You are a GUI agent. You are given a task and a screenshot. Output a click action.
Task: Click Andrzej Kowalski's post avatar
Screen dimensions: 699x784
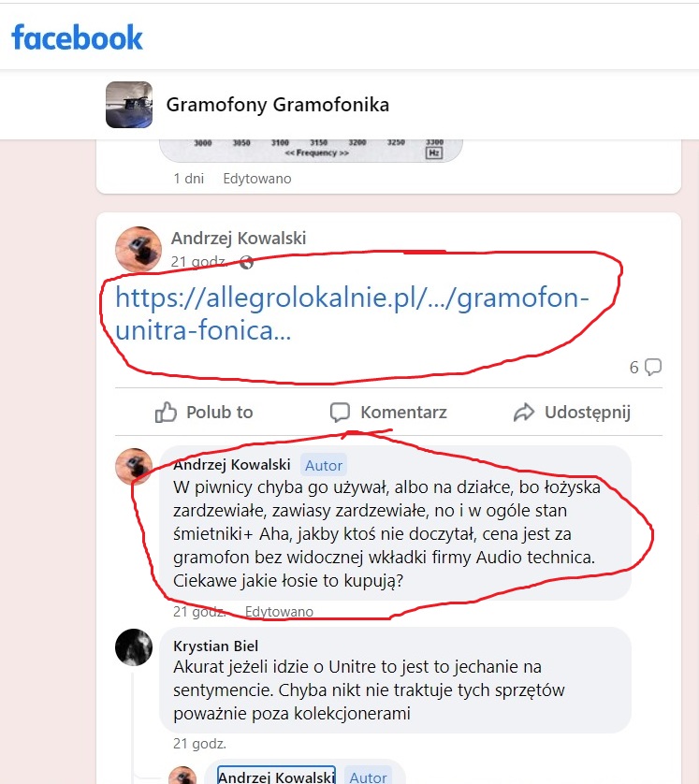[138, 249]
